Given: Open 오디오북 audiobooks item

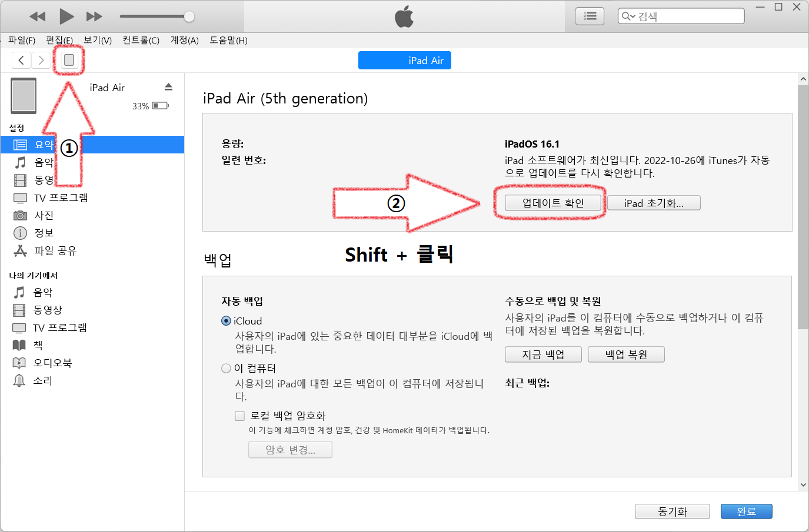Looking at the screenshot, I should tap(92, 363).
